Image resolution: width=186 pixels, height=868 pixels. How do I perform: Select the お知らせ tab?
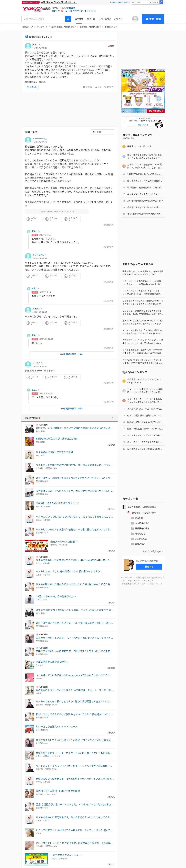point(118,19)
